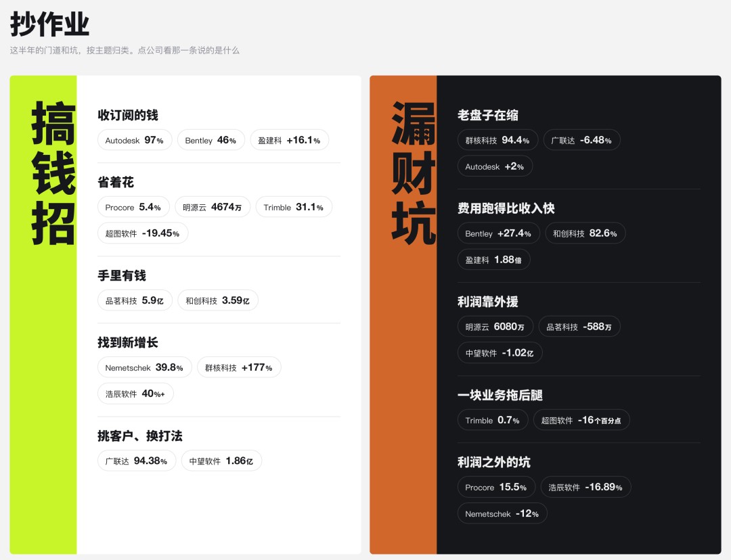Viewport: 731px width, 560px height.
Task: Click the Nemetschek 39.8% chip
Action: tap(145, 368)
